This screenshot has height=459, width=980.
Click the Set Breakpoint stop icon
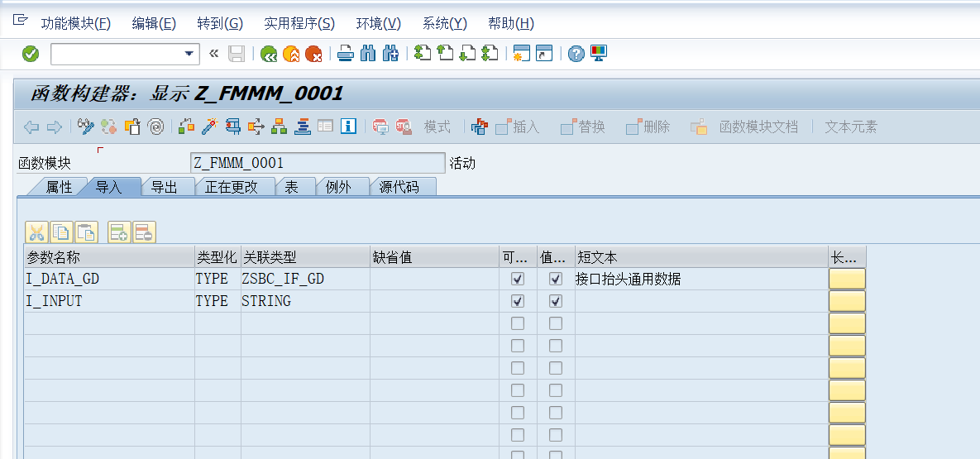point(380,127)
